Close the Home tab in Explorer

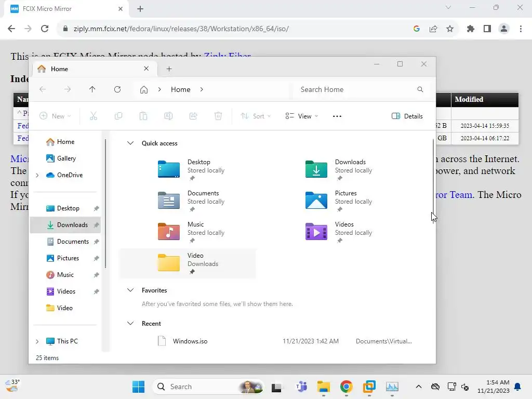[146, 69]
